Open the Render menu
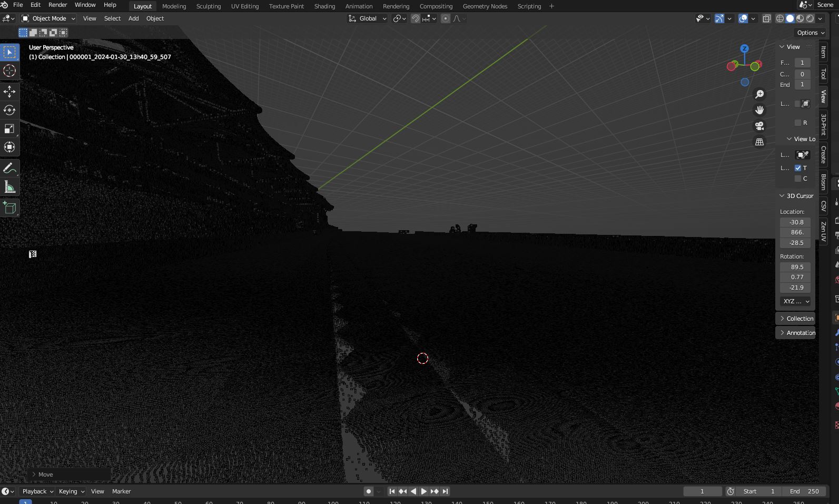Screen dimensions: 839x504 57,5
